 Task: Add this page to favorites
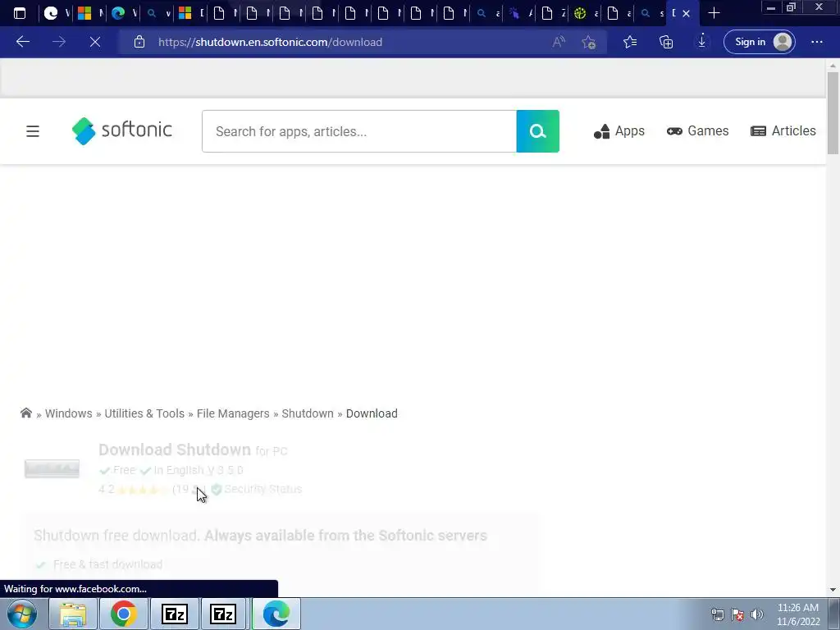tap(589, 42)
